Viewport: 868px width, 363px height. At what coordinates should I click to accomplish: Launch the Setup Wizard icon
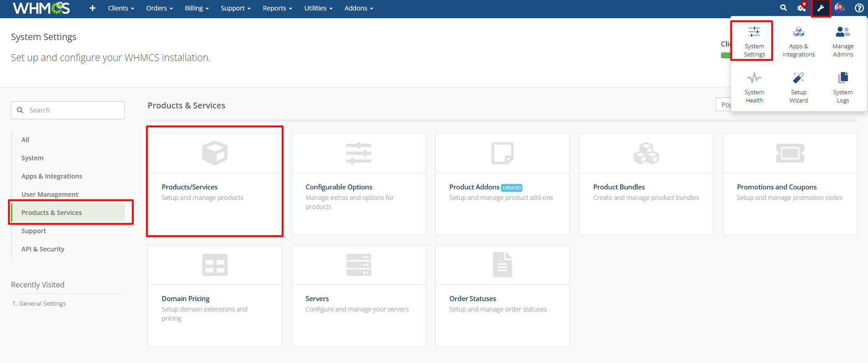coord(798,87)
